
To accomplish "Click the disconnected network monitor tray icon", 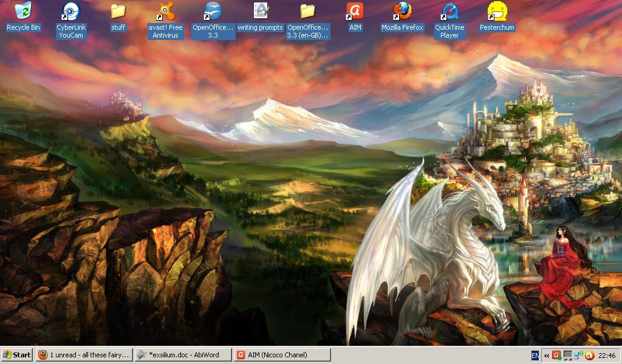I will (568, 356).
